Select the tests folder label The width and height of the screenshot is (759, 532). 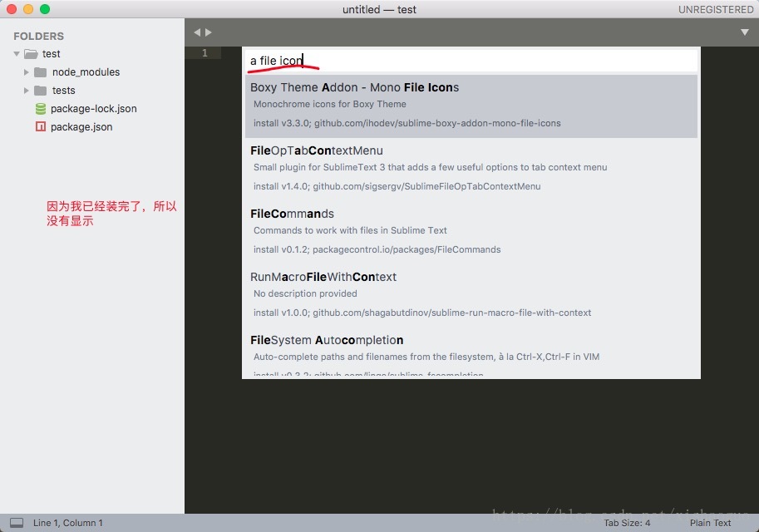(64, 91)
